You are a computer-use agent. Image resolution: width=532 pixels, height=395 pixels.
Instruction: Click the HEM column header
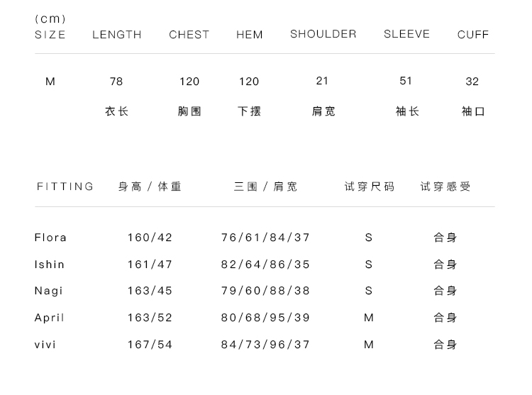tap(250, 35)
